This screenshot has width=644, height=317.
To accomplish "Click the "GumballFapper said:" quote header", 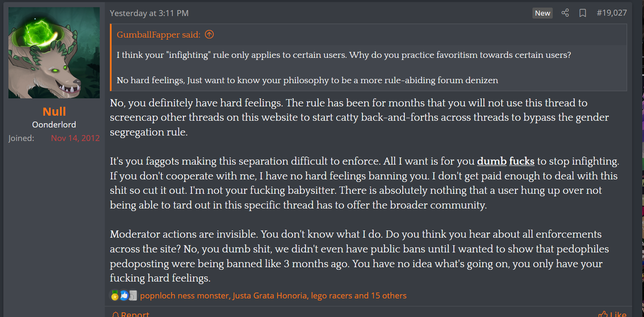I will (x=158, y=35).
